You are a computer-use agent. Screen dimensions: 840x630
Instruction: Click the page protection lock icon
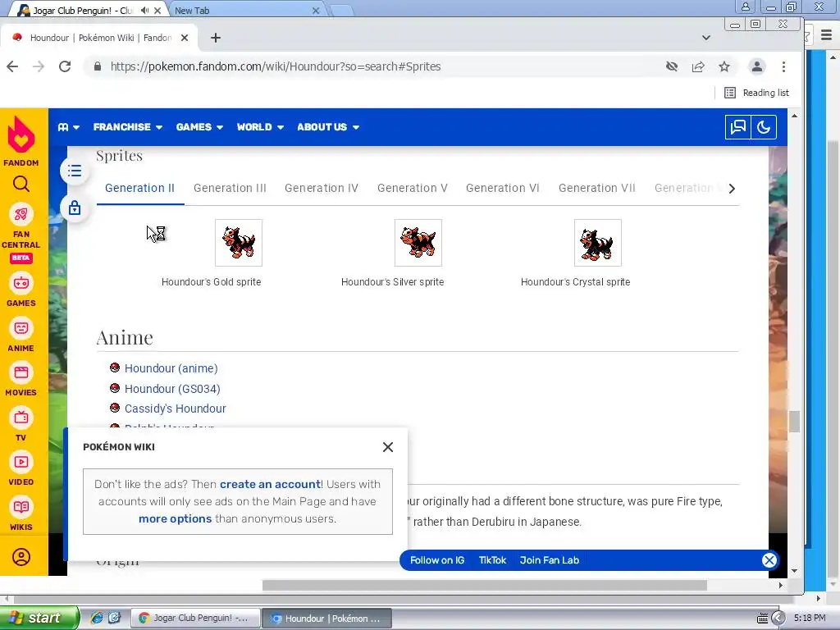pos(75,208)
